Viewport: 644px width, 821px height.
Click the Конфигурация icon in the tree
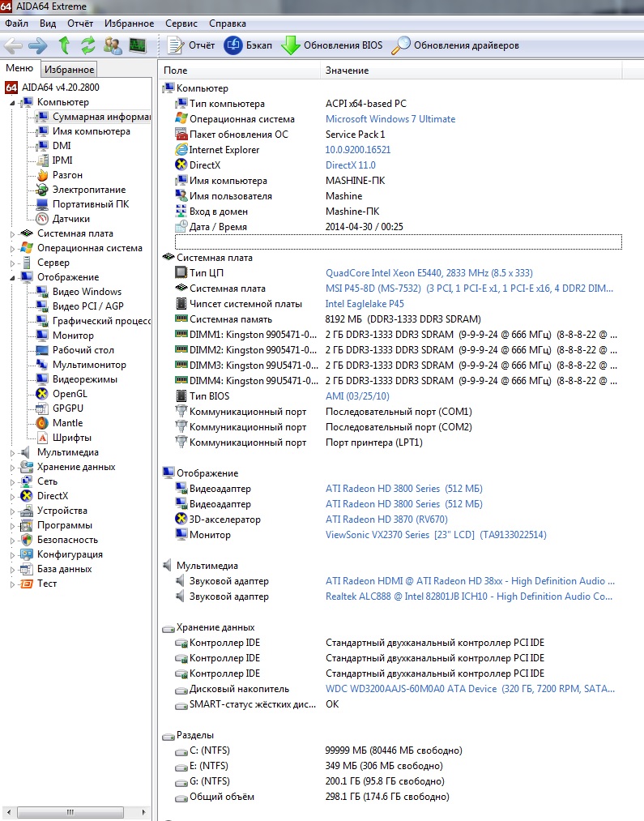point(27,554)
